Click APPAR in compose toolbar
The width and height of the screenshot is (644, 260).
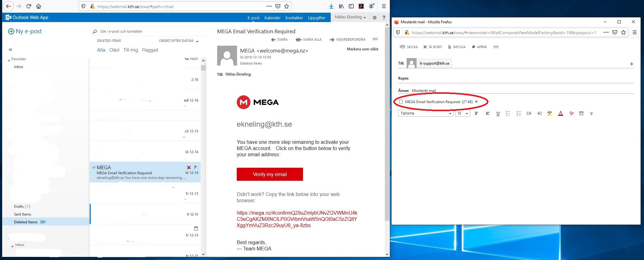click(x=479, y=47)
